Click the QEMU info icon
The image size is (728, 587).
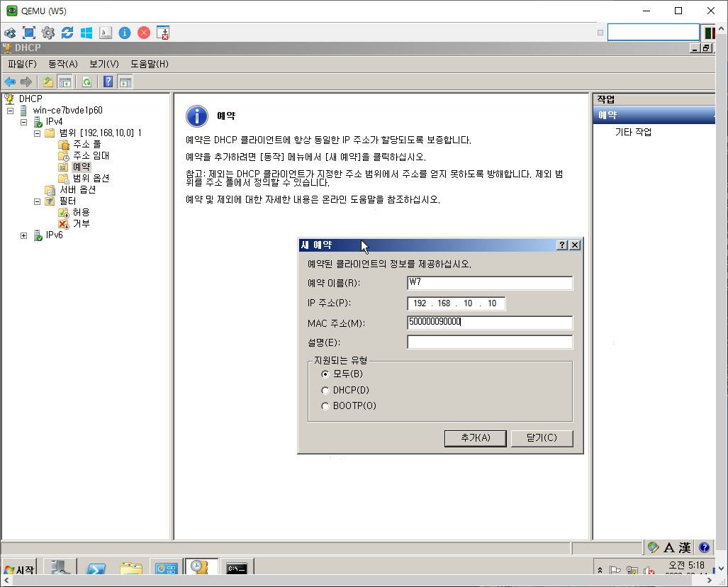[125, 33]
